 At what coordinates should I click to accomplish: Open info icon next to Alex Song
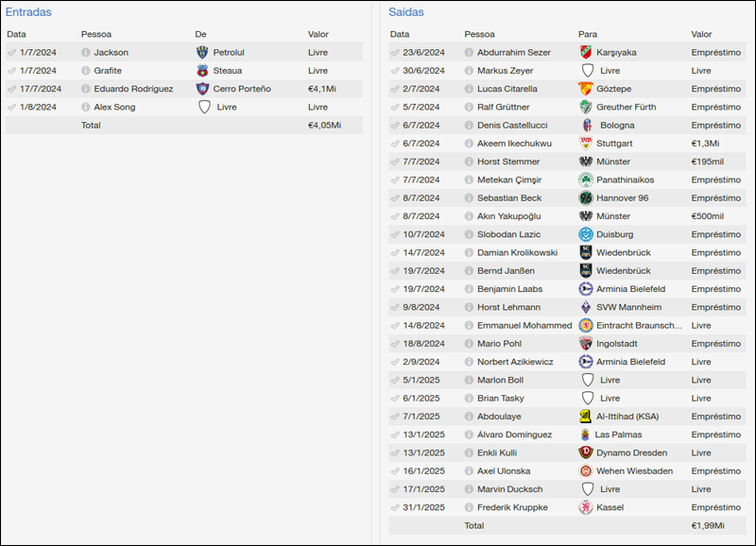pyautogui.click(x=86, y=108)
